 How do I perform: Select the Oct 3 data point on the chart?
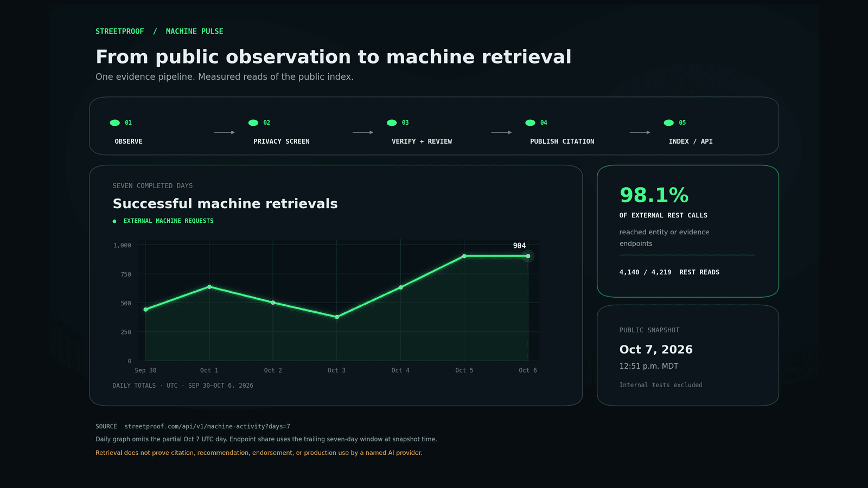pos(337,317)
